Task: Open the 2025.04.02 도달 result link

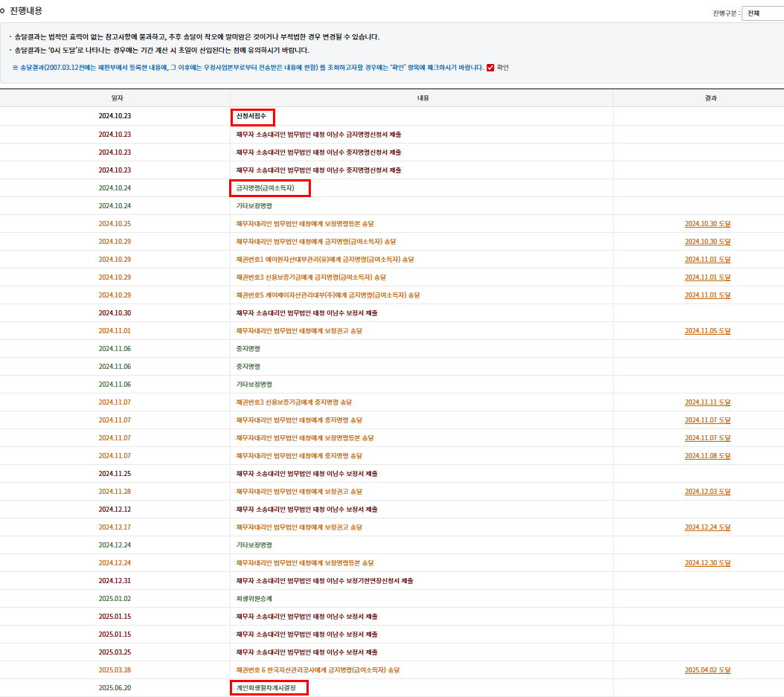Action: [x=707, y=670]
